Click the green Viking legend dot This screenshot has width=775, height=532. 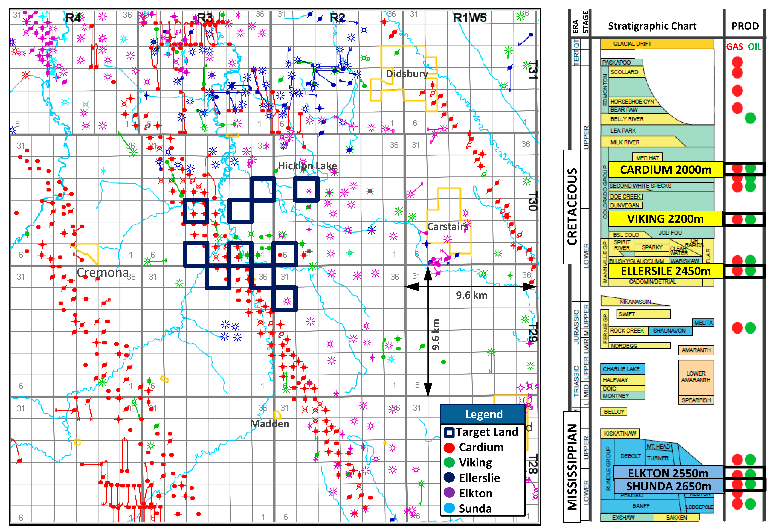pyautogui.click(x=449, y=463)
